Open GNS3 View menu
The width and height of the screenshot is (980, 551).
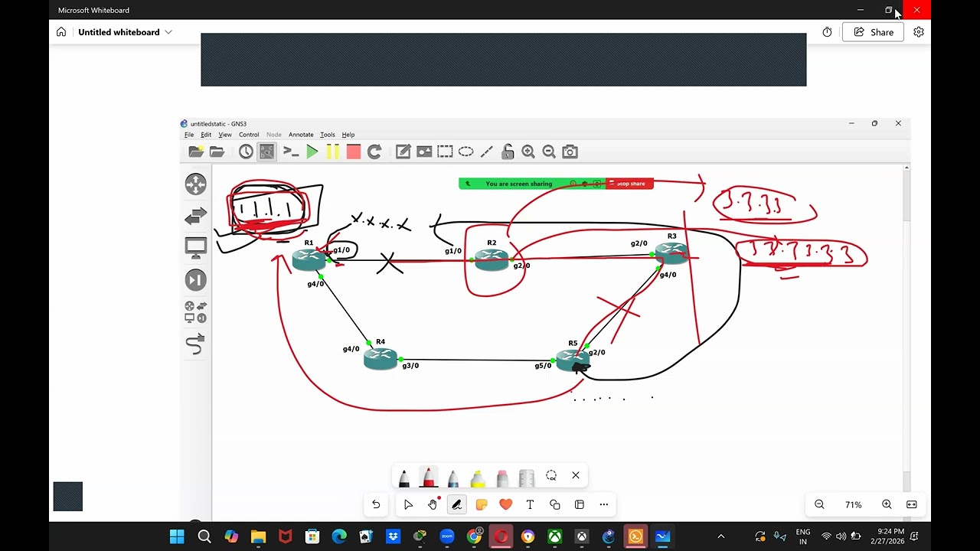click(225, 135)
